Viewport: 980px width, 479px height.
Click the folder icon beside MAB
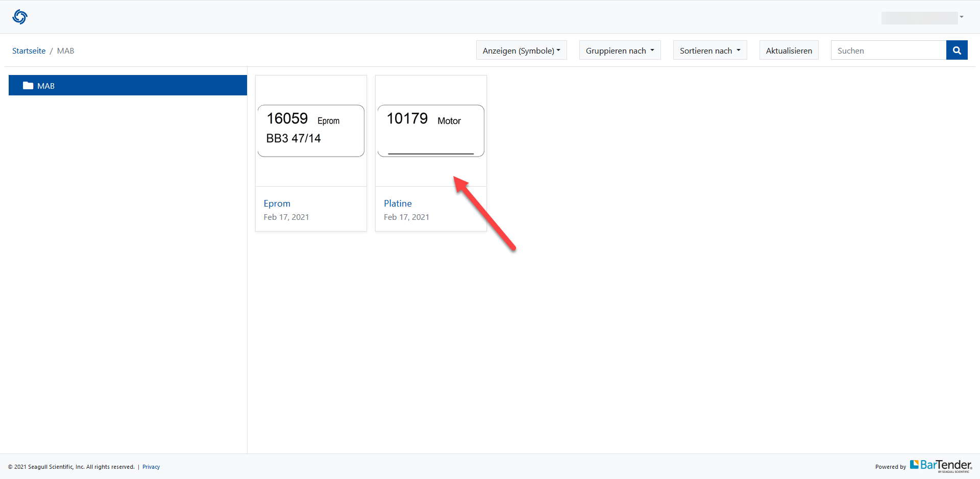pos(28,86)
